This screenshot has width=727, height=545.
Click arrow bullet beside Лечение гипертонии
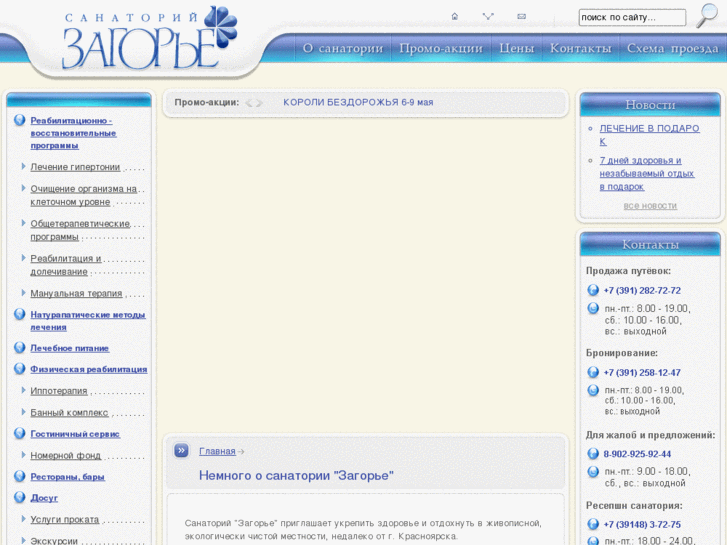[x=23, y=166]
